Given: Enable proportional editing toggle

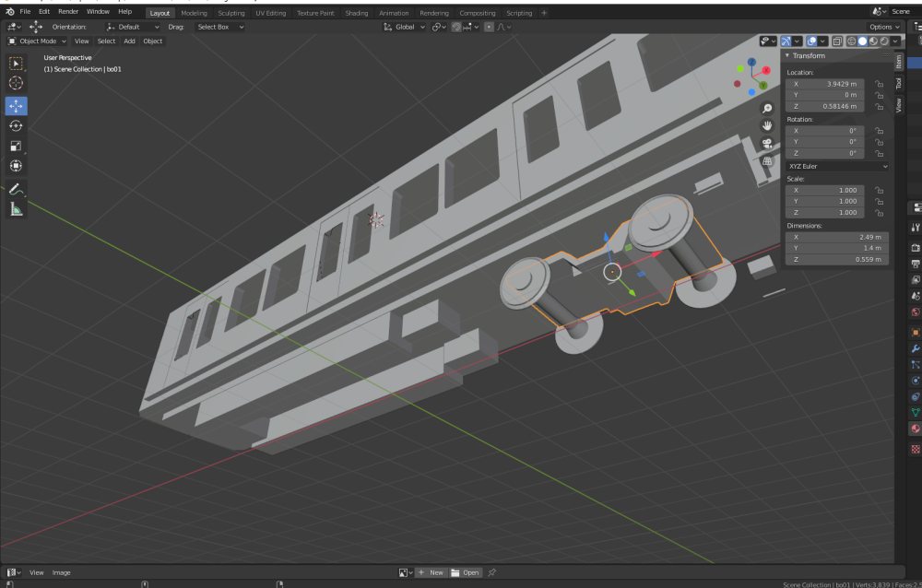Looking at the screenshot, I should click(489, 28).
